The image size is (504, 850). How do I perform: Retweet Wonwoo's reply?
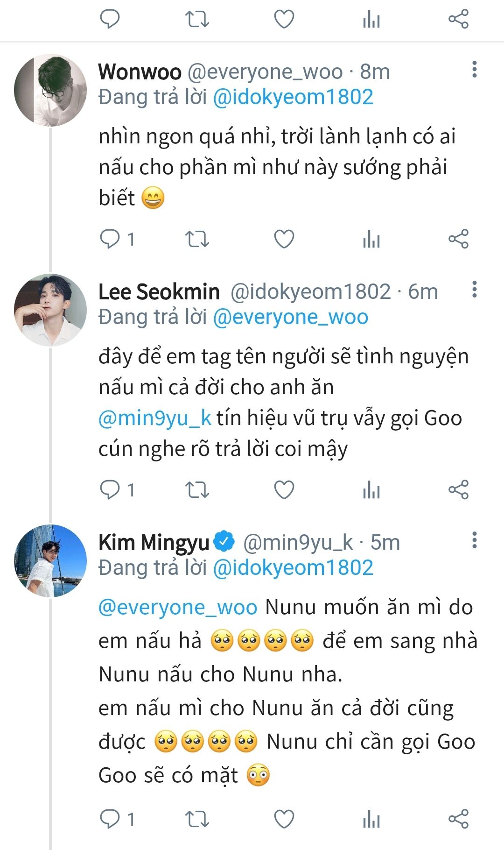pos(197,239)
